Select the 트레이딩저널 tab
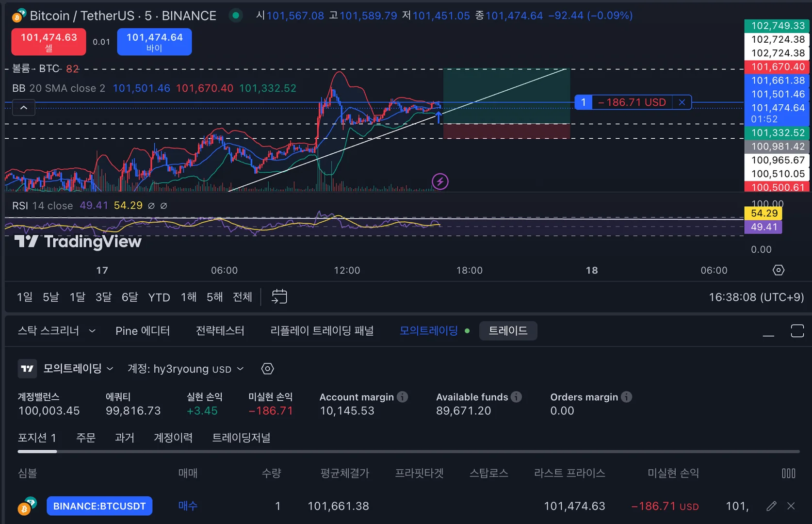Image resolution: width=812 pixels, height=524 pixels. coord(241,438)
